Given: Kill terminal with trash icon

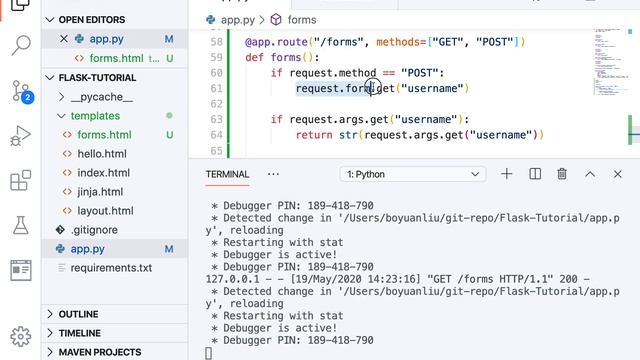Looking at the screenshot, I should pyautogui.click(x=562, y=174).
